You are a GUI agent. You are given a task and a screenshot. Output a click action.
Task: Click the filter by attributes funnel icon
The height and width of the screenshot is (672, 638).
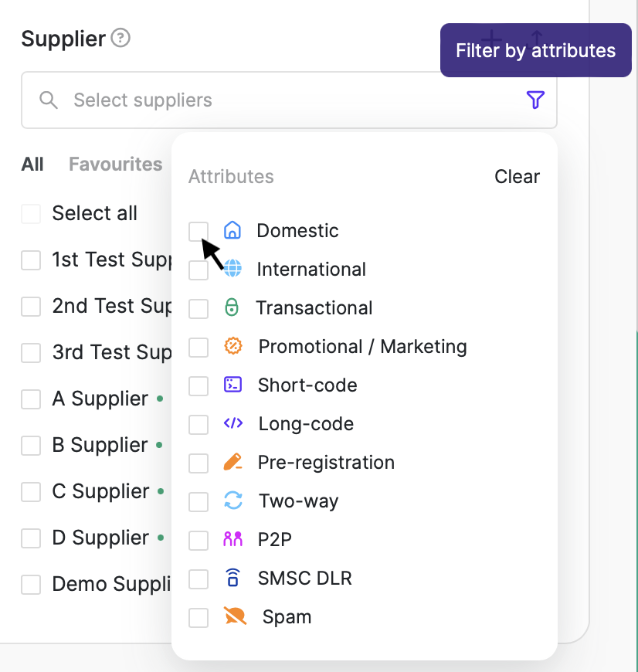tap(535, 100)
